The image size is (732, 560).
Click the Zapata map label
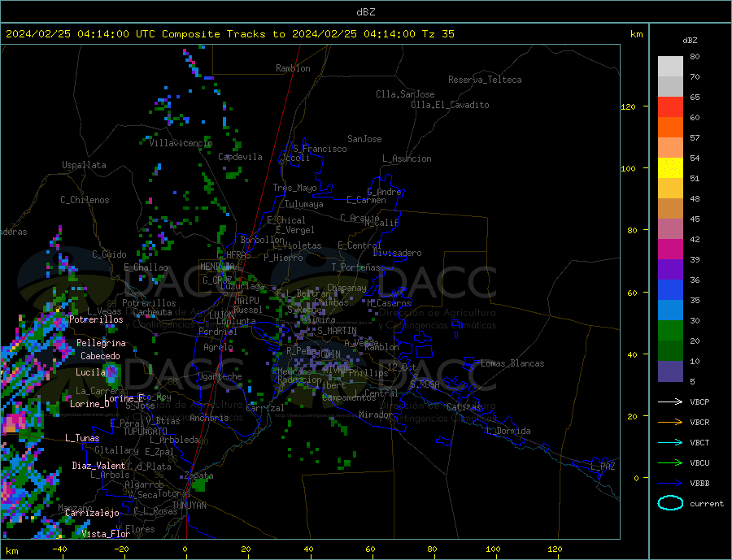(x=199, y=475)
